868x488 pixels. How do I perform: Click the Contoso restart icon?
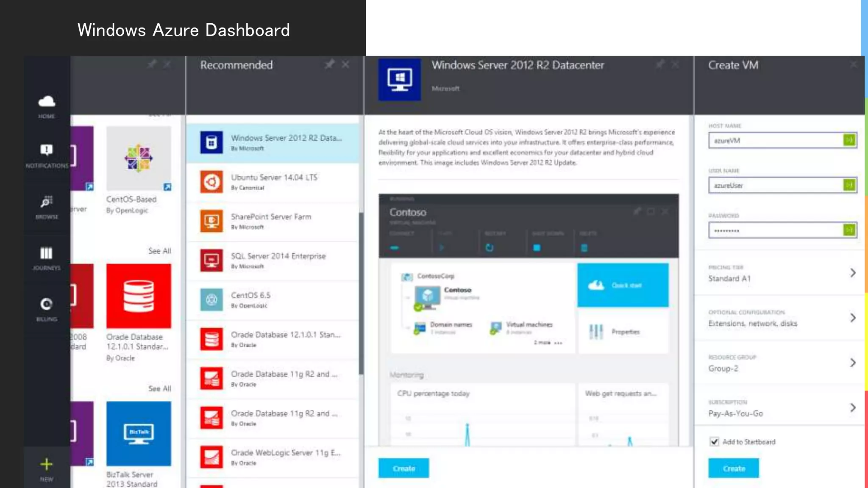click(x=490, y=248)
